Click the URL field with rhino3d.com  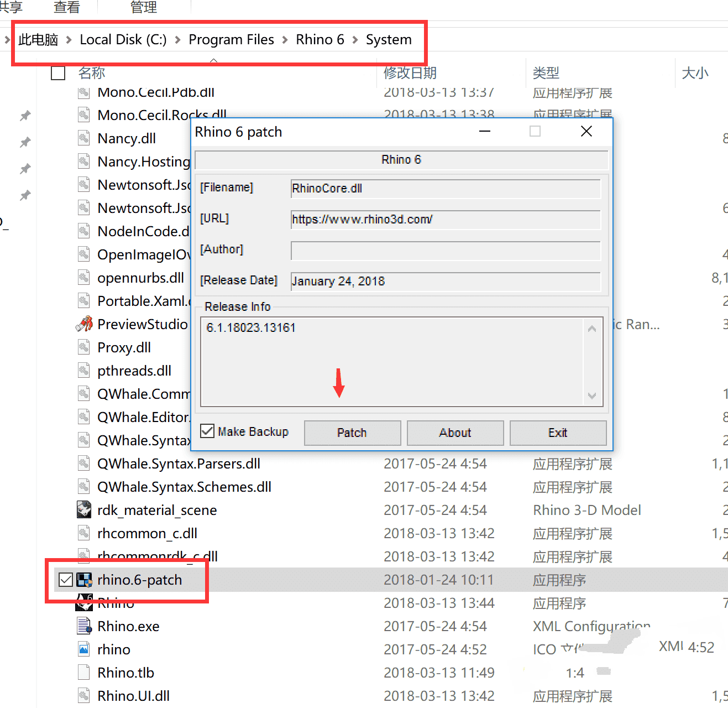pos(446,219)
